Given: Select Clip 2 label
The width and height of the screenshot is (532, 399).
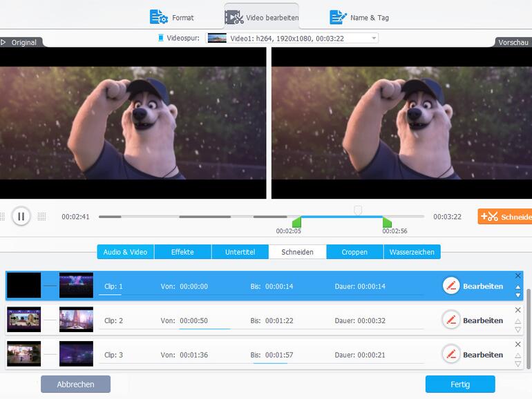Looking at the screenshot, I should pyautogui.click(x=113, y=321).
